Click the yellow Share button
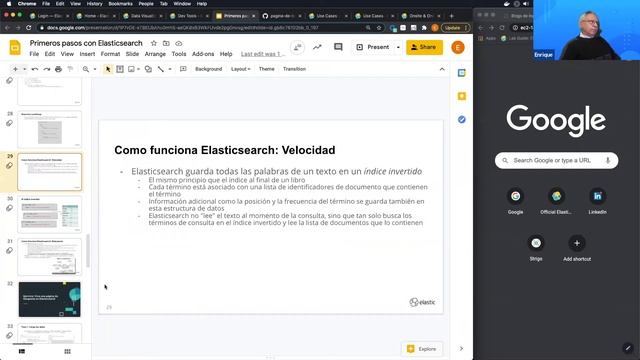 (424, 47)
